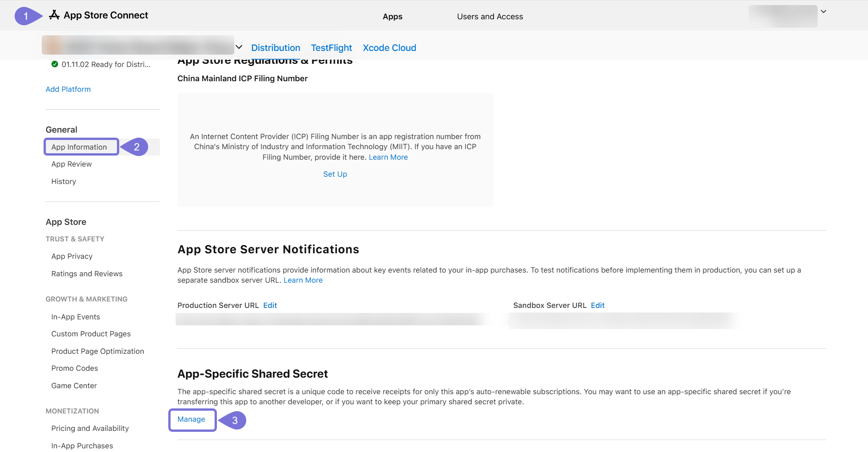Viewport: 868px width, 452px height.
Task: Open the Apps menu in header
Action: pyautogui.click(x=393, y=17)
